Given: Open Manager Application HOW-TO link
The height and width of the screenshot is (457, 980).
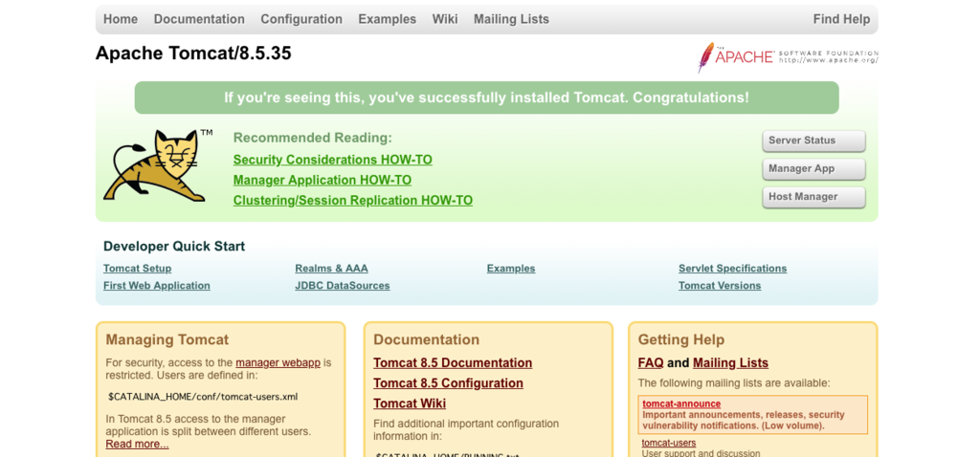Looking at the screenshot, I should tap(323, 181).
